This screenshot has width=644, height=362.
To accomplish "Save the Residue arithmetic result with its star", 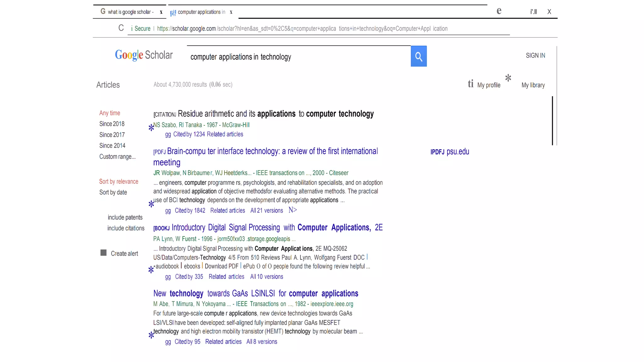I will point(151,128).
